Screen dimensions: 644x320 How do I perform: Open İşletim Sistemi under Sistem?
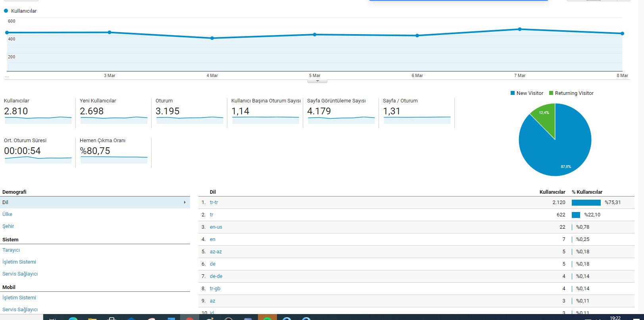(19, 262)
